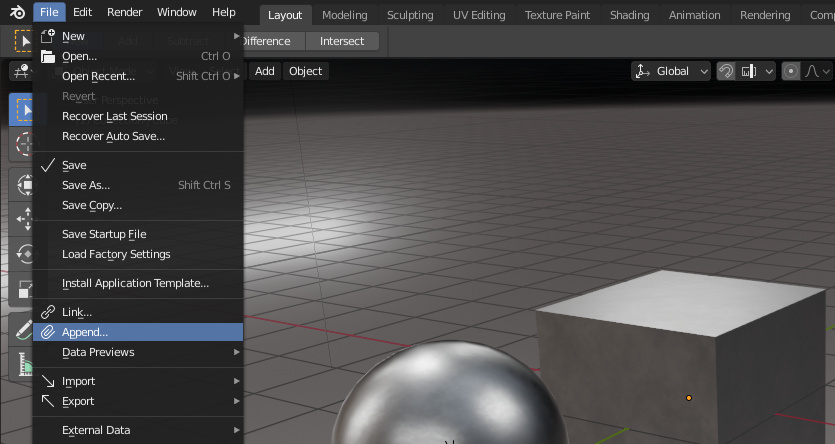The height and width of the screenshot is (444, 835).
Task: Click the Blender logo icon
Action: (18, 13)
